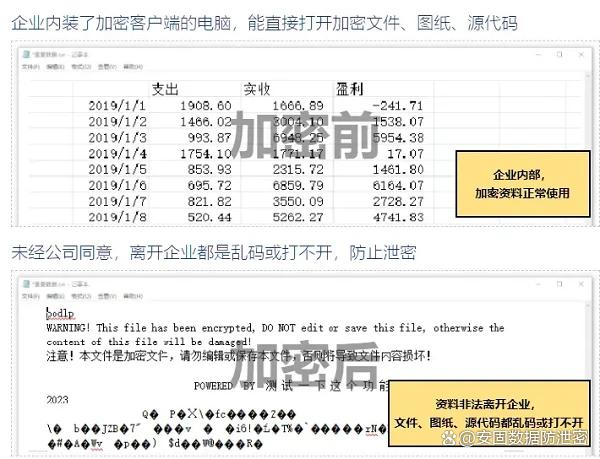Click the value 2315.72

point(298,169)
